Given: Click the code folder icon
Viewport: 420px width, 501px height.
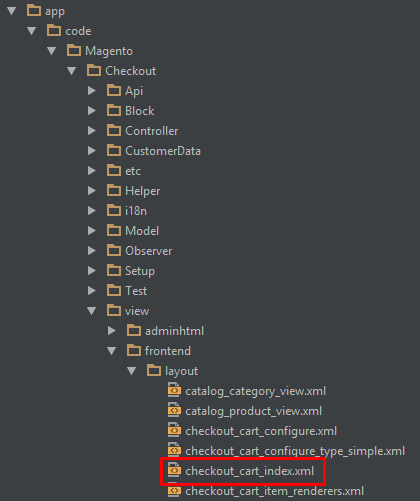Looking at the screenshot, I should pyautogui.click(x=54, y=30).
